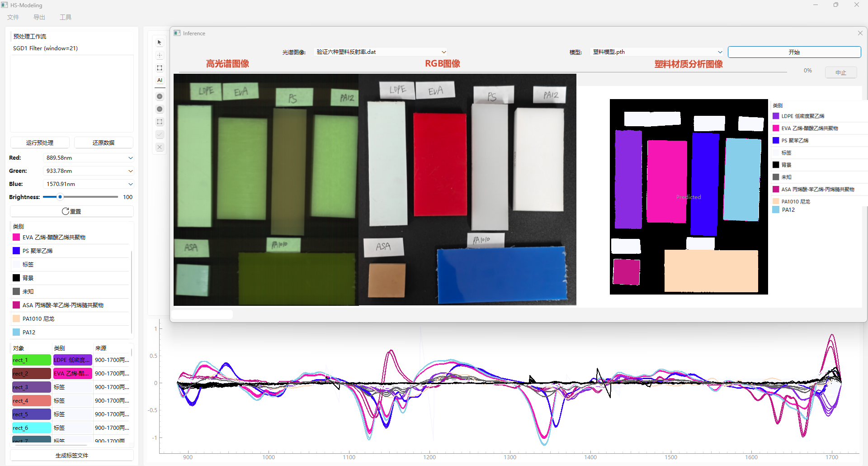
Task: Select the crosshair point tool
Action: coord(160,55)
